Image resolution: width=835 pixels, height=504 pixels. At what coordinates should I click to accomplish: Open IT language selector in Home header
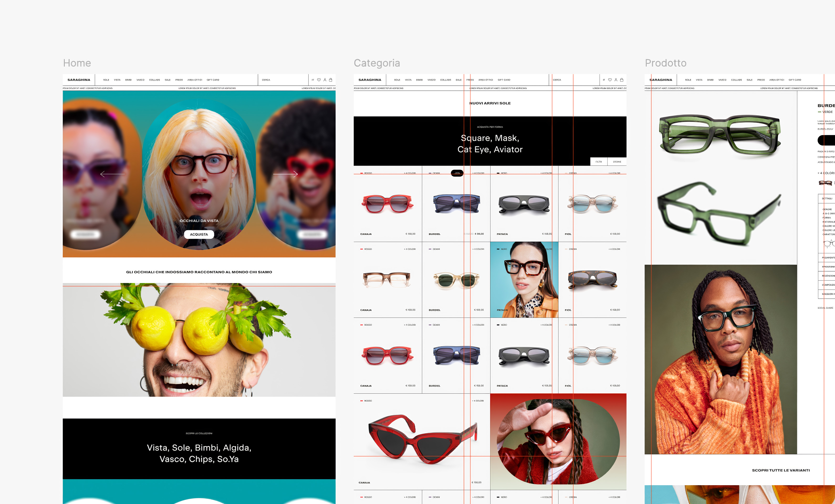click(313, 80)
